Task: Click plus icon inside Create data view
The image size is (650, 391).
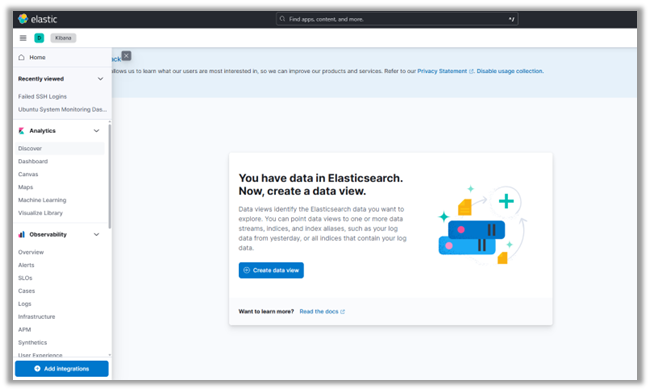Action: pyautogui.click(x=247, y=270)
